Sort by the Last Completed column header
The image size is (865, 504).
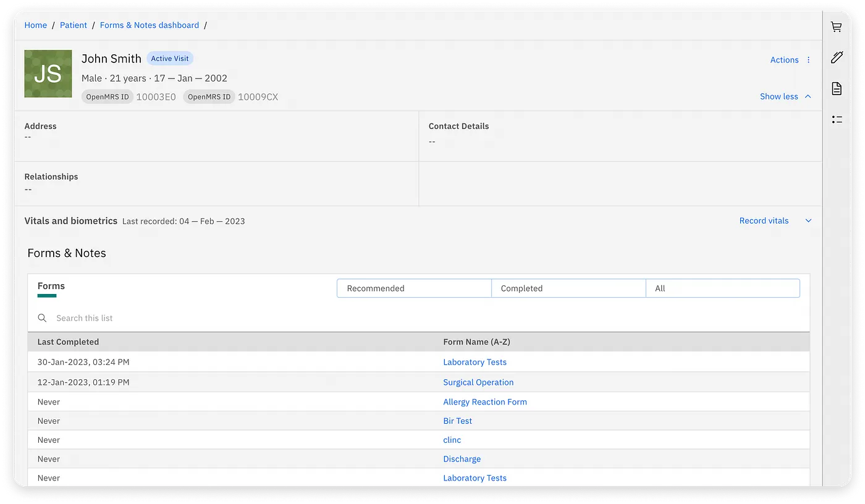point(68,342)
